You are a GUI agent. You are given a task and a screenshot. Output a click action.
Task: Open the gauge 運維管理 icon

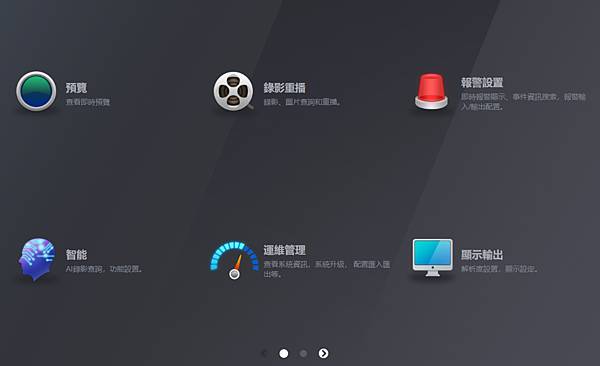235,260
